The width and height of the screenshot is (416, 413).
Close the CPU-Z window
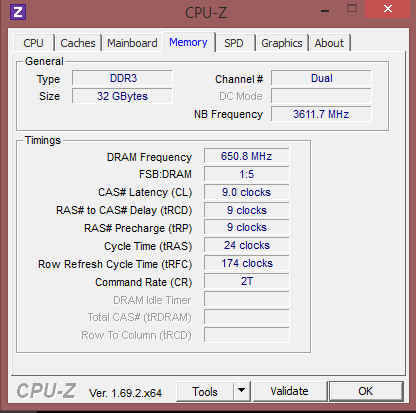tap(388, 9)
